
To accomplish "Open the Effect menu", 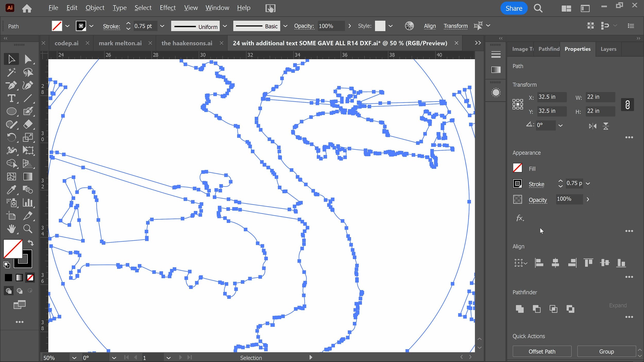I will pyautogui.click(x=168, y=8).
